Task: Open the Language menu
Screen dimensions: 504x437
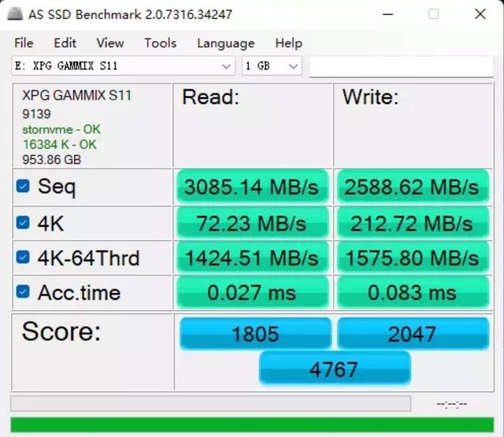Action: click(x=226, y=43)
